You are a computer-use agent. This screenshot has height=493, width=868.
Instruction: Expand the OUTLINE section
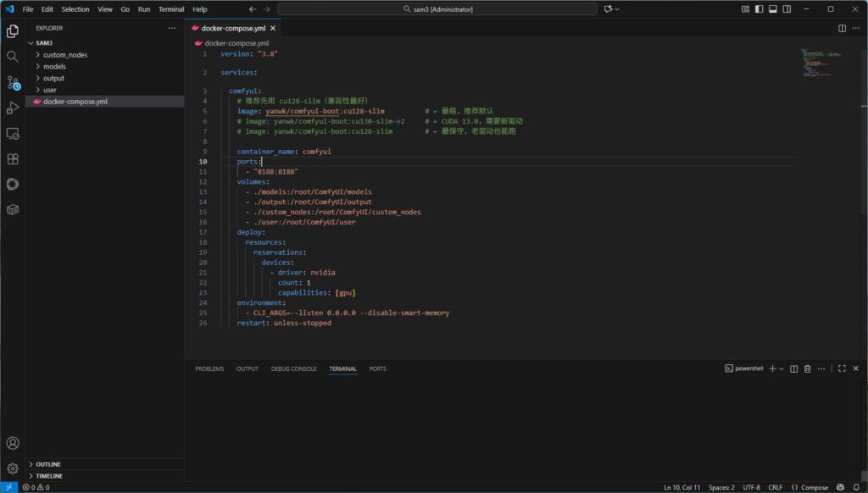click(x=47, y=464)
